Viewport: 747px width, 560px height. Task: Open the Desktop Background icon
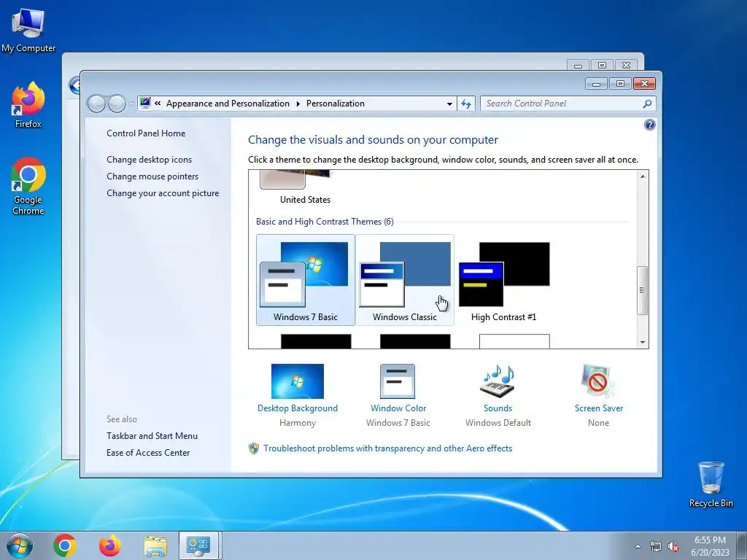298,381
